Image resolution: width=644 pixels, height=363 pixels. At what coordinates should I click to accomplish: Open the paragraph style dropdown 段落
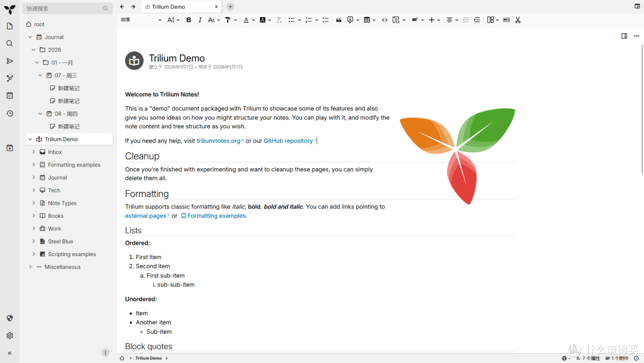point(141,20)
